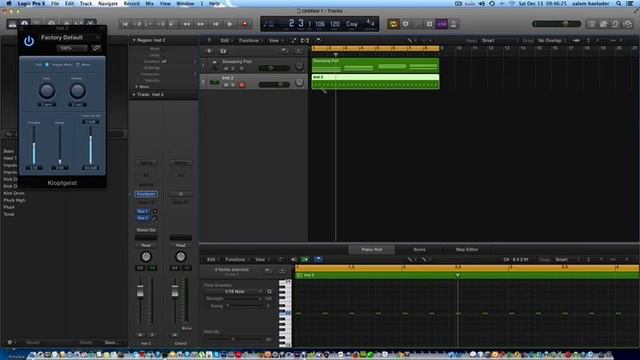Adjust the Klopfgeist Tonality slider

tap(34, 145)
